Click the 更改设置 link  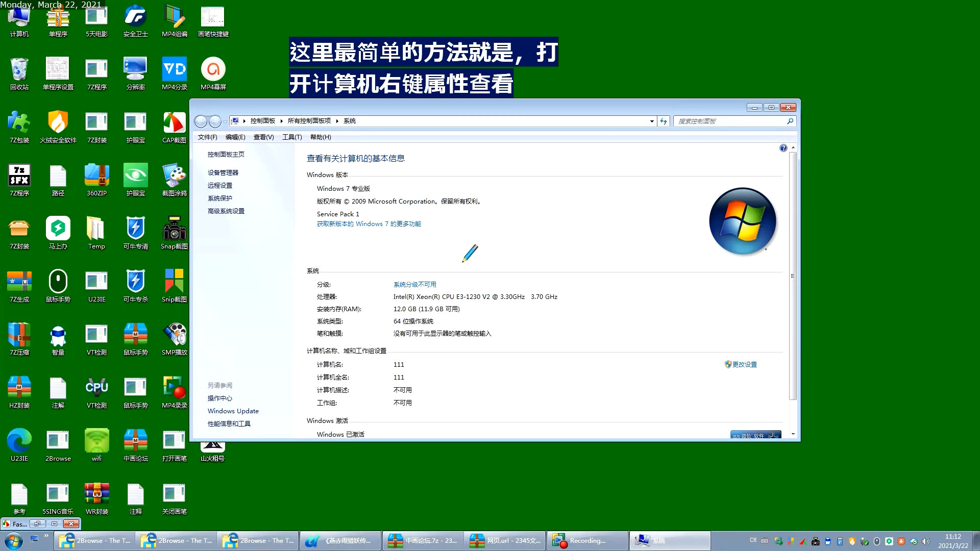click(x=741, y=364)
